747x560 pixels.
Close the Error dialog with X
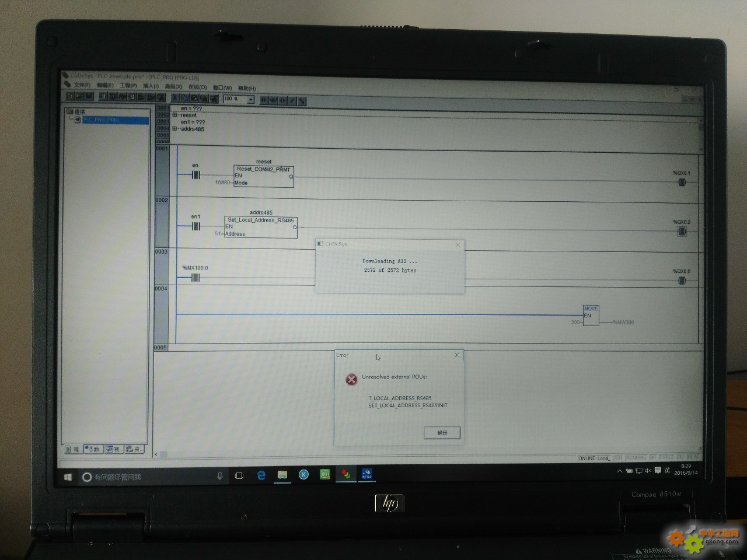[457, 355]
